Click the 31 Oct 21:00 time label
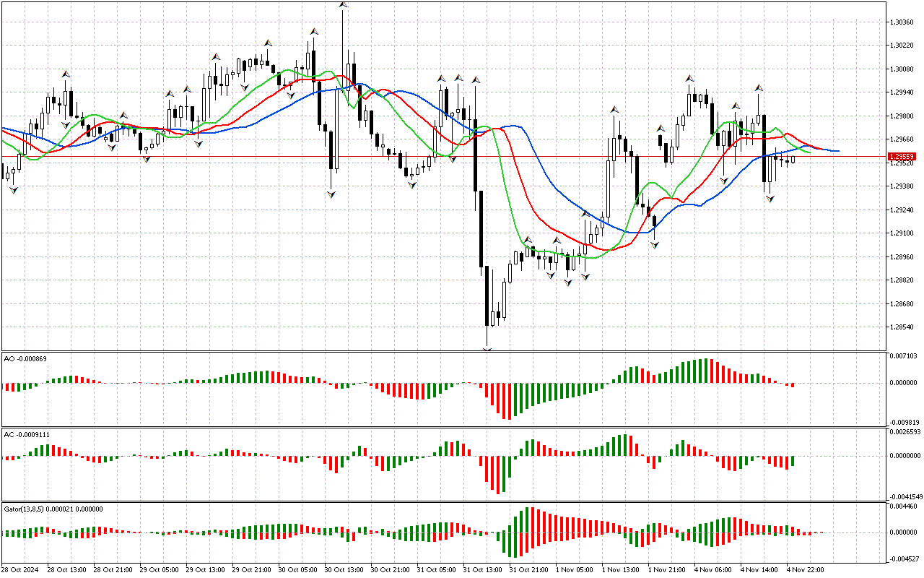The height and width of the screenshot is (578, 924). point(528,570)
